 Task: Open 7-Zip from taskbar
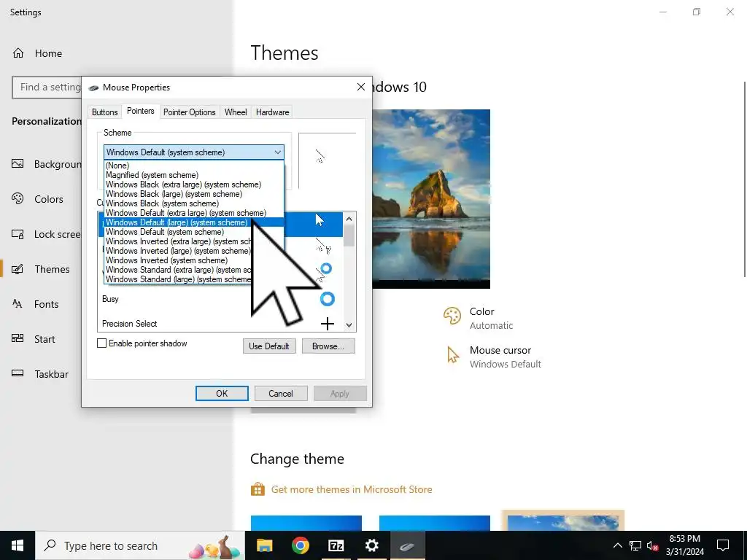point(336,545)
